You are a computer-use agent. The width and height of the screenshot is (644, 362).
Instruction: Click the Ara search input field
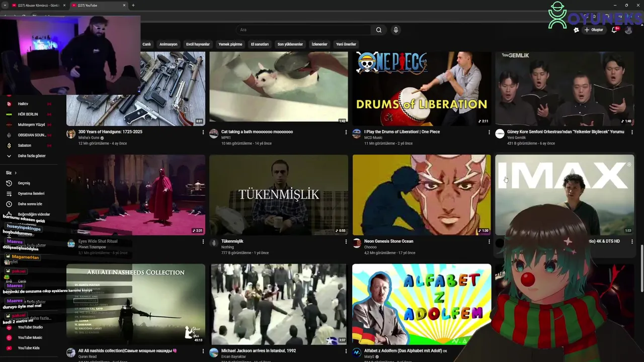click(x=304, y=30)
